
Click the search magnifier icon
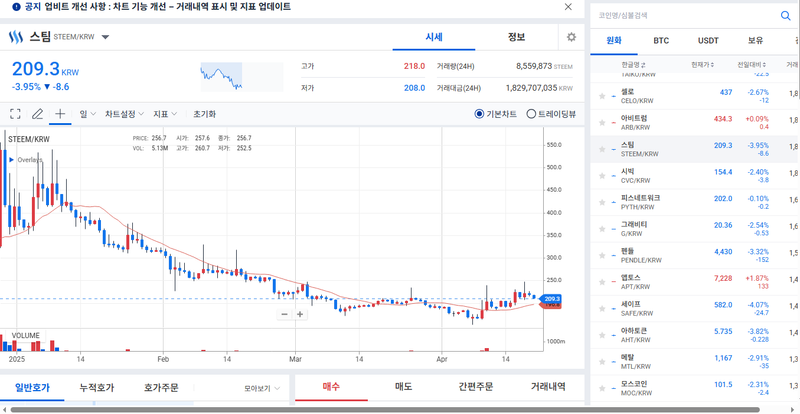(x=785, y=16)
